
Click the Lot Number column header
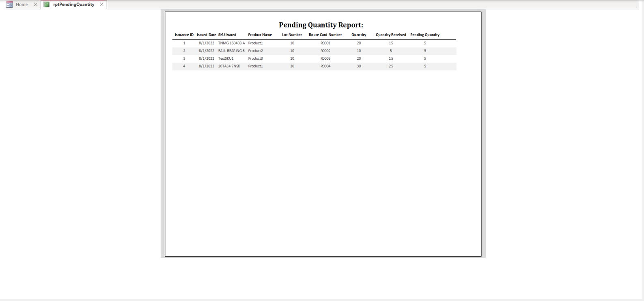292,35
